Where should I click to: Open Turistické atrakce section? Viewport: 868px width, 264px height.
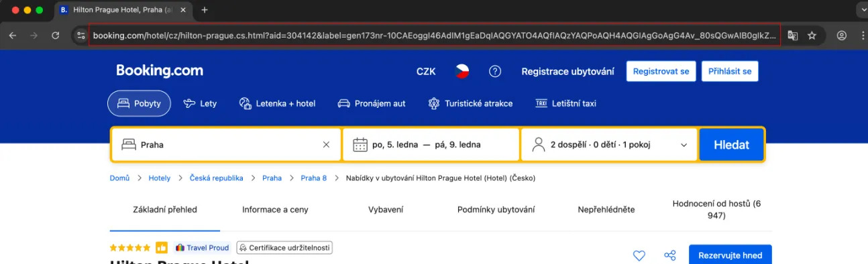[x=470, y=104]
